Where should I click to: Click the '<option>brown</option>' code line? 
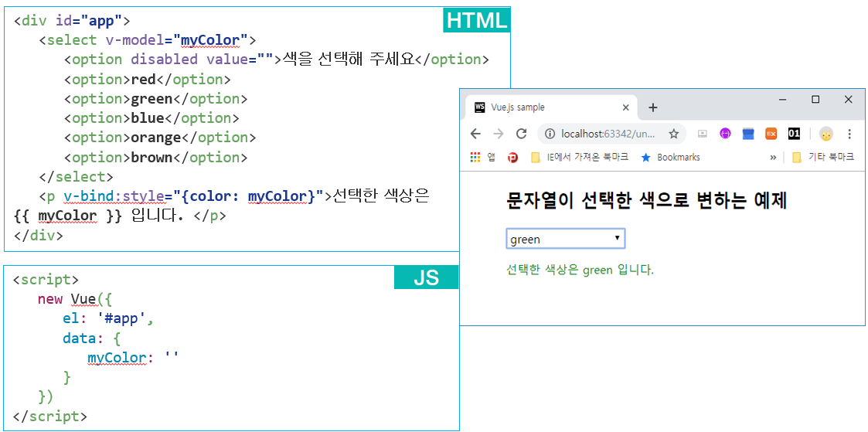[x=155, y=157]
